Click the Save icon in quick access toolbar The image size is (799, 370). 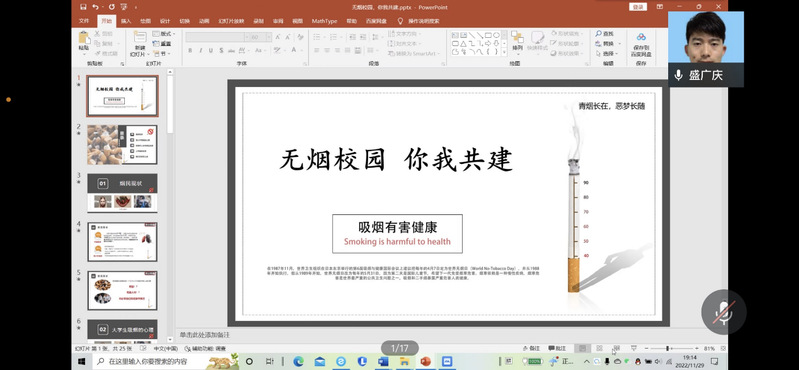coord(84,7)
